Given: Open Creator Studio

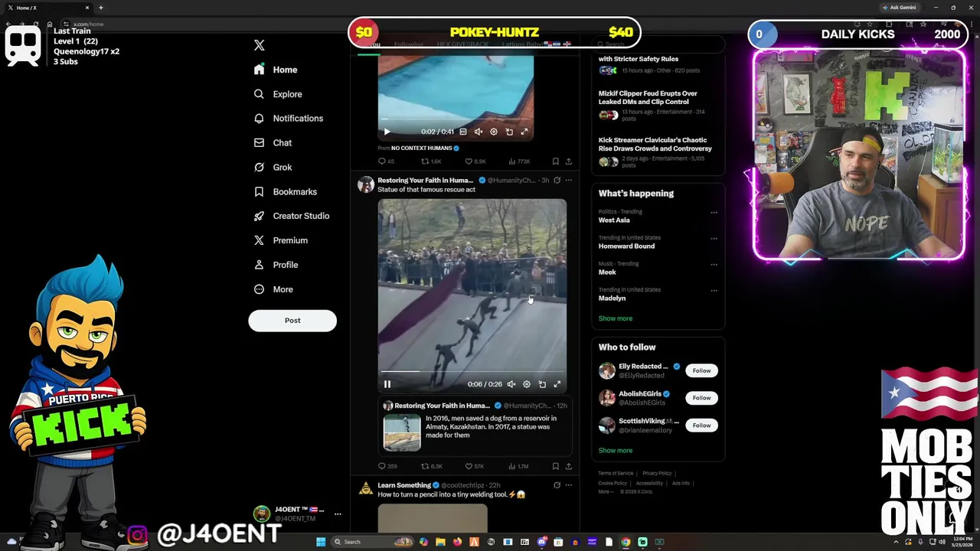Looking at the screenshot, I should point(291,216).
